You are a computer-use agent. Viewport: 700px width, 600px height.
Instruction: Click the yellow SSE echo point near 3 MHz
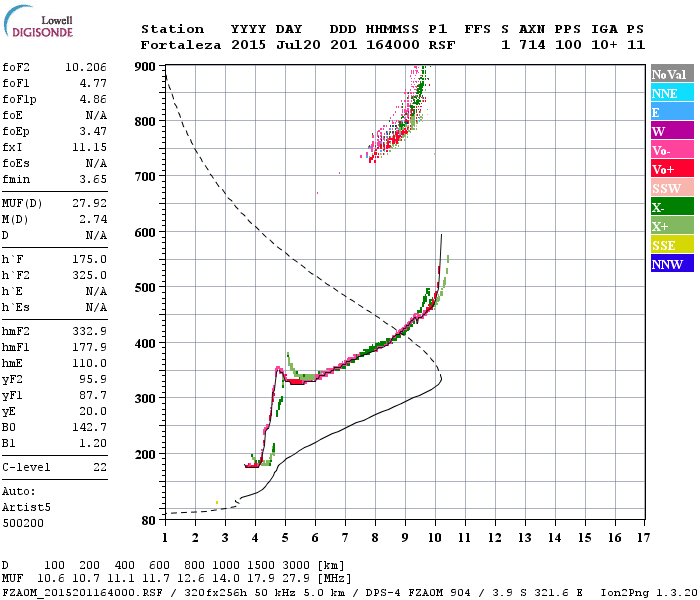[217, 503]
